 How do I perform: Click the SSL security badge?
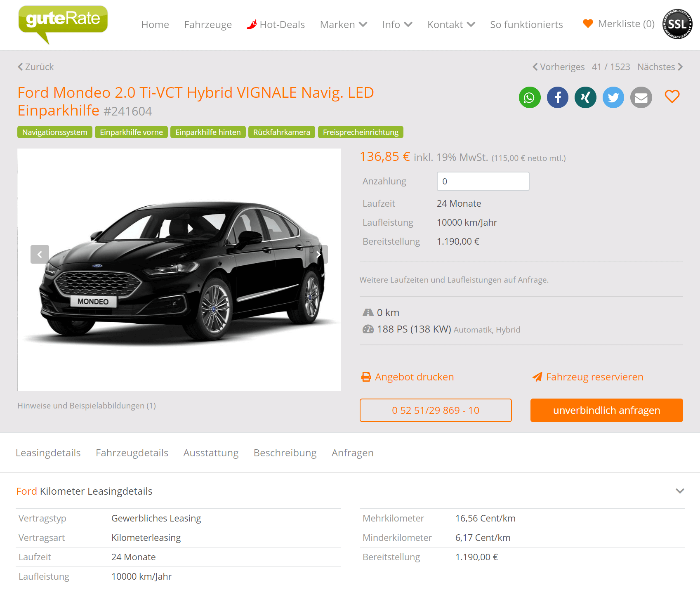click(677, 24)
